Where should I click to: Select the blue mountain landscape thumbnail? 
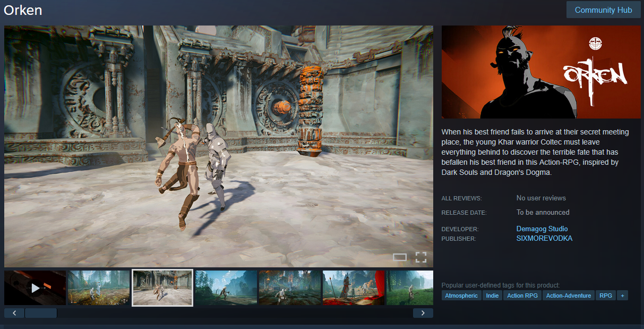[226, 288]
